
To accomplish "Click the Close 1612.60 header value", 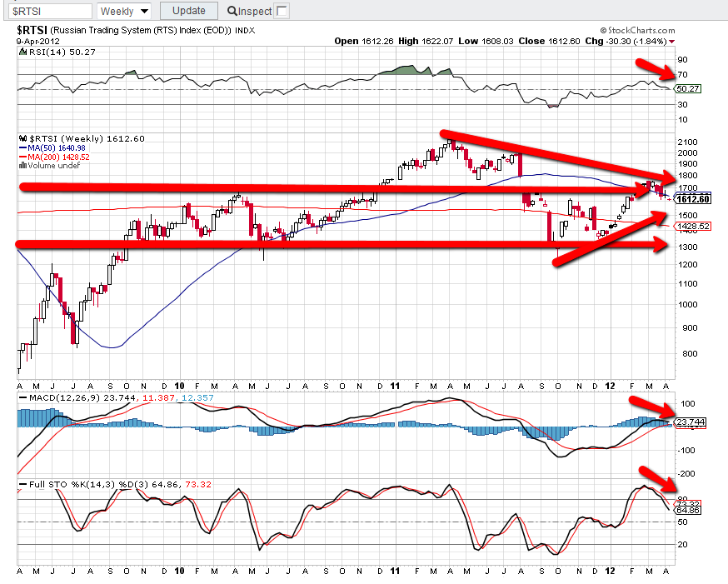I will pyautogui.click(x=549, y=42).
